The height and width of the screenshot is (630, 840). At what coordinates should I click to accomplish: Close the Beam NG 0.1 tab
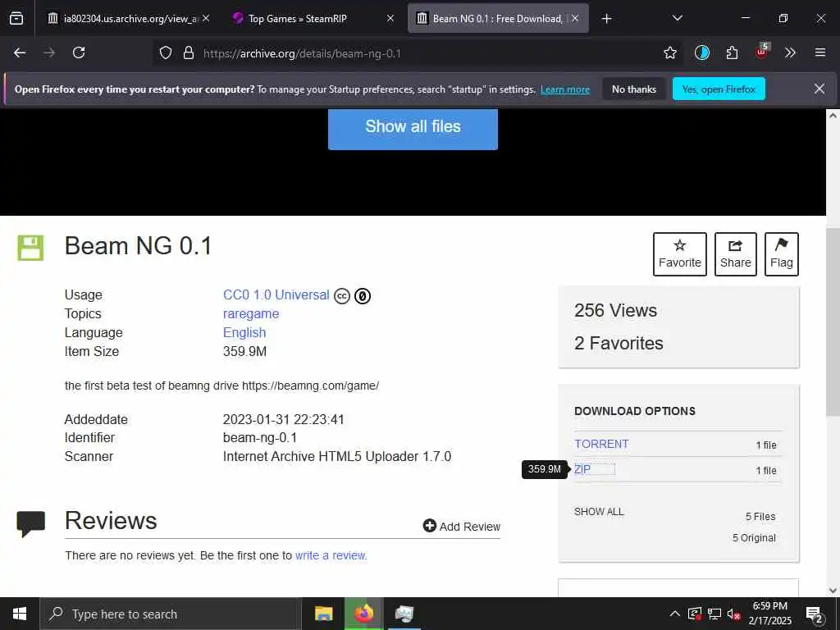(x=575, y=18)
